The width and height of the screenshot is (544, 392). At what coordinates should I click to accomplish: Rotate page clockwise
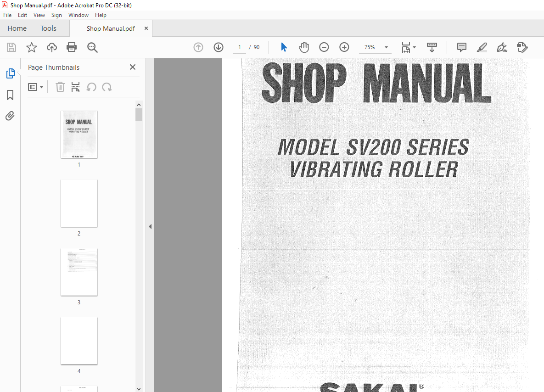[107, 87]
